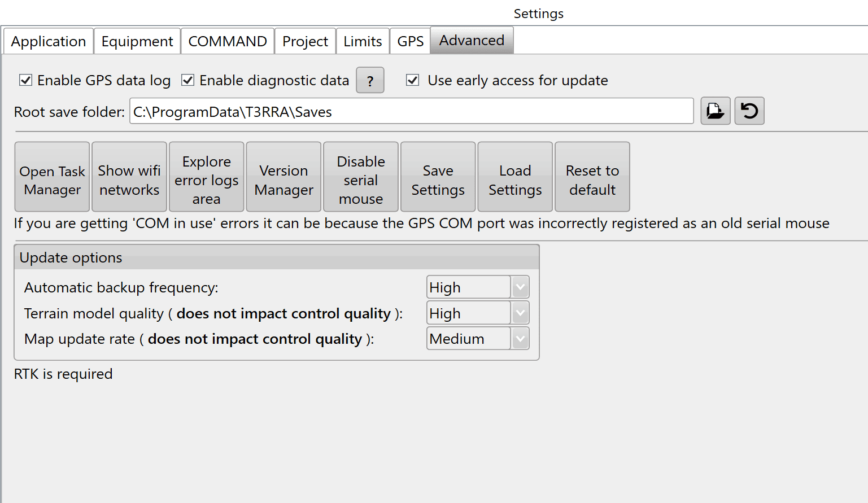Click the Load Settings button

click(515, 177)
